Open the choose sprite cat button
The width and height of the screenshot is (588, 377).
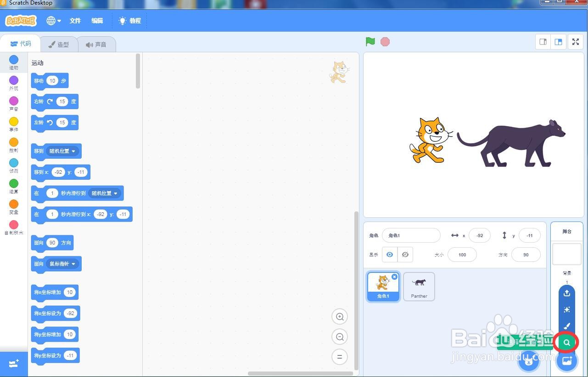coord(529,361)
